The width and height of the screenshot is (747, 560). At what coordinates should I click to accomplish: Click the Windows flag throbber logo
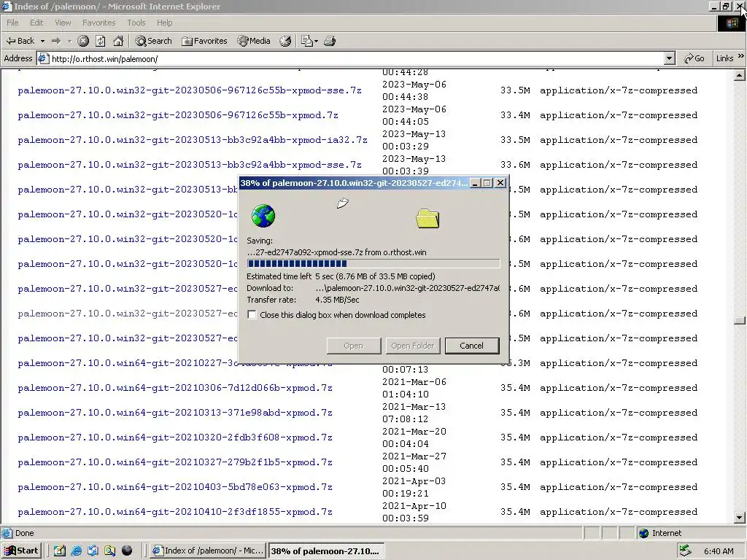[x=731, y=23]
